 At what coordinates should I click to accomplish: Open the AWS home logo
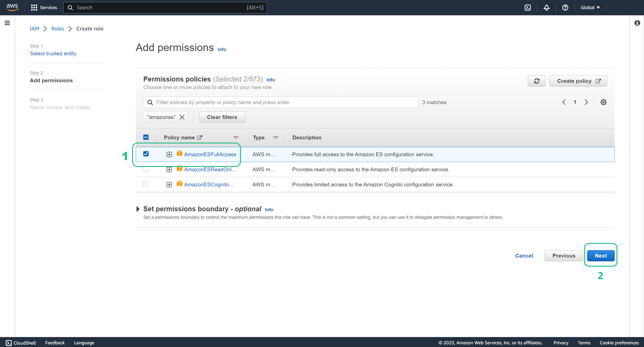[12, 7]
